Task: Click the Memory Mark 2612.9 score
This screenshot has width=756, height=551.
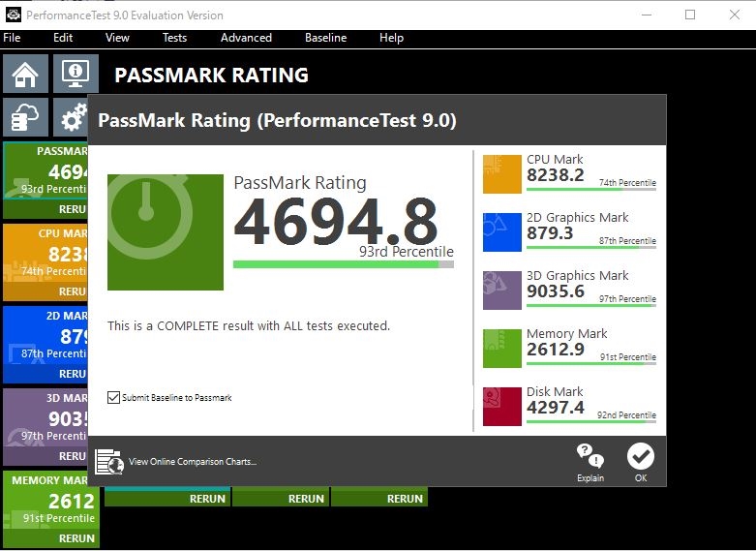Action: point(555,350)
